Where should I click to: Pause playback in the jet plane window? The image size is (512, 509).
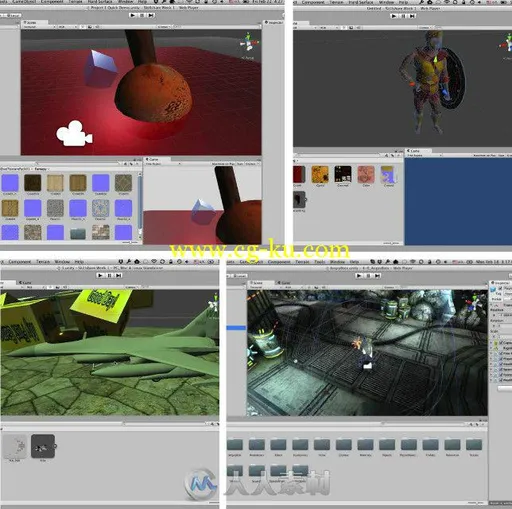pos(109,275)
